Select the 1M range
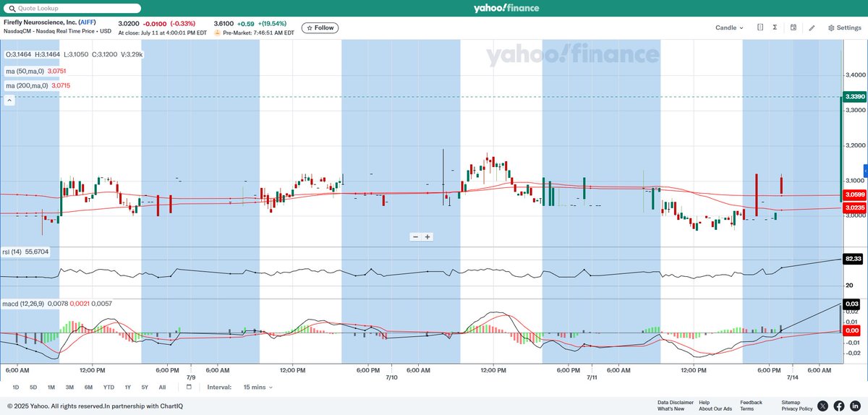 51,387
